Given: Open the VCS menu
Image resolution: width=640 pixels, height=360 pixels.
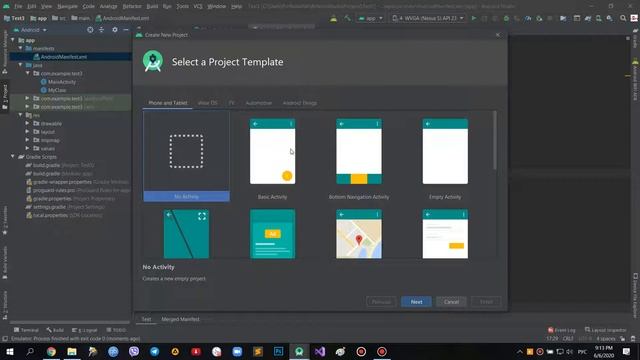Looking at the screenshot, I should (198, 6).
